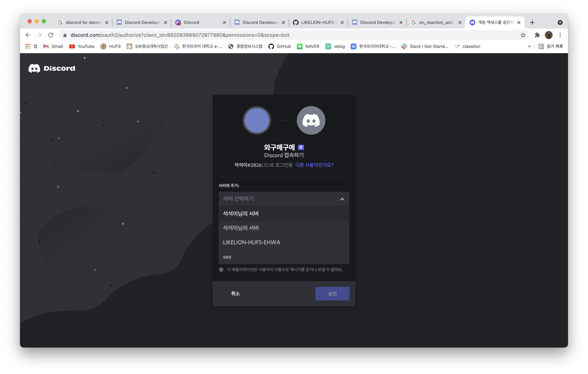Open the tab search dropdown arrow

pyautogui.click(x=560, y=23)
